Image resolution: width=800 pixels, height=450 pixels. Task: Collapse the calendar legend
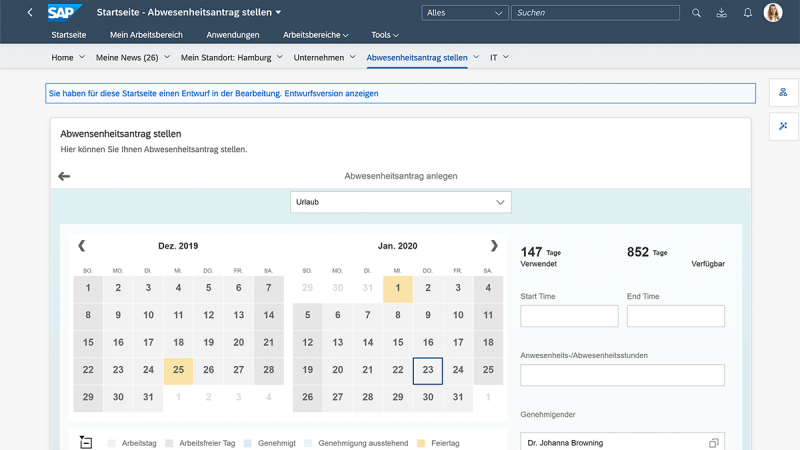coord(86,442)
